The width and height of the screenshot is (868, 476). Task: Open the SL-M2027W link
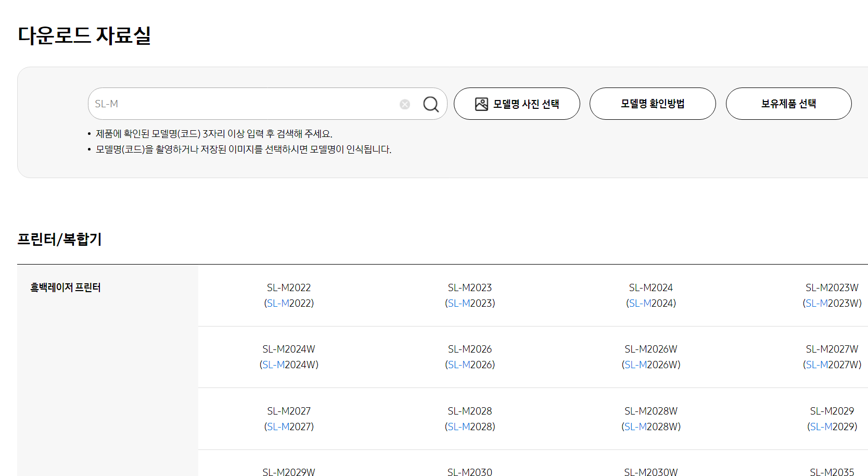click(832, 356)
